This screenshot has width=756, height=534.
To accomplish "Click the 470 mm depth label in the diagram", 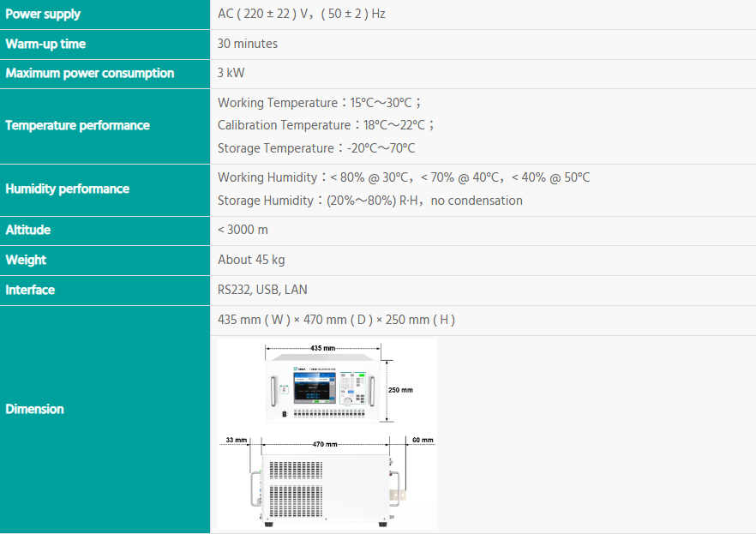I will (x=324, y=445).
